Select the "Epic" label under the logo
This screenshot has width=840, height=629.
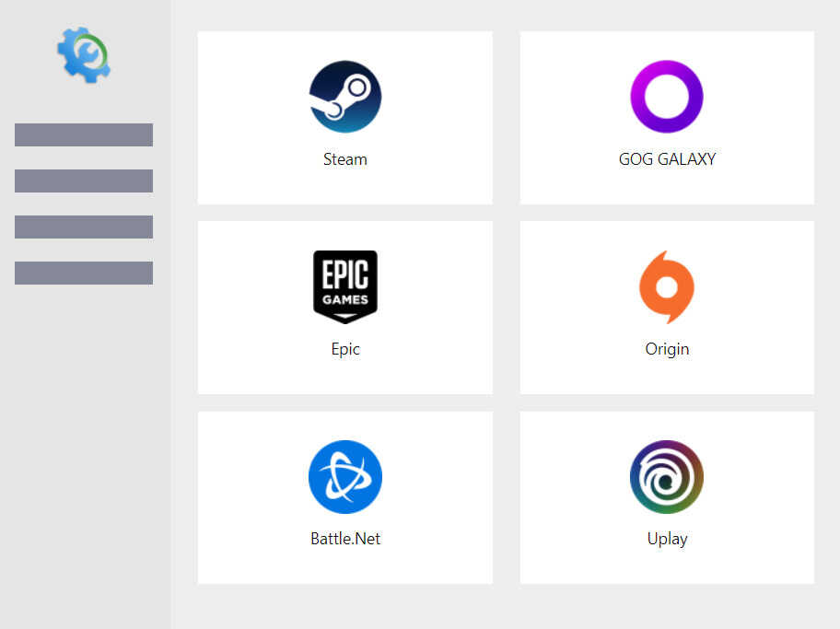click(345, 349)
